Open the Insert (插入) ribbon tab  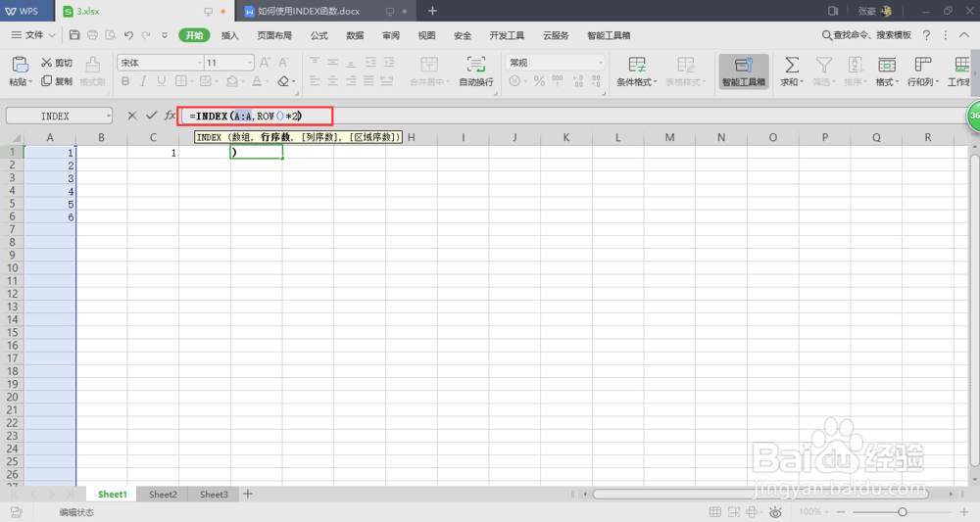(230, 35)
